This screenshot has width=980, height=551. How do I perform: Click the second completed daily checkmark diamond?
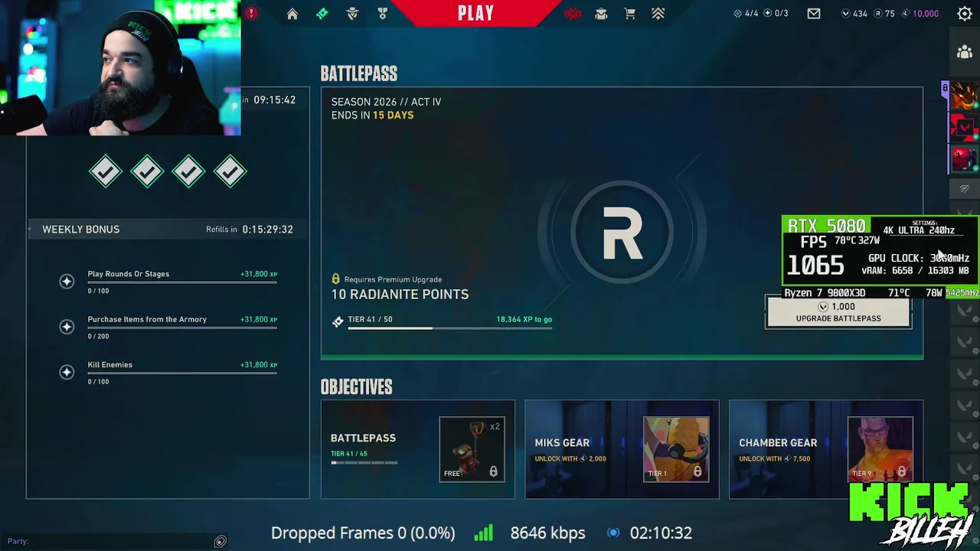147,171
